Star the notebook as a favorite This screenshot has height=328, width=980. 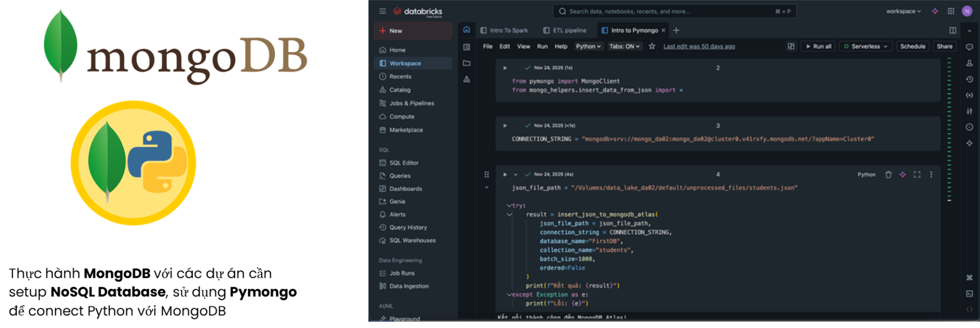(652, 46)
